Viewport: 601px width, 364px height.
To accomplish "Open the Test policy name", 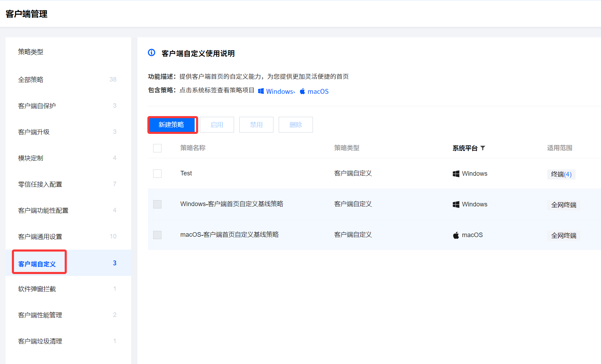I will [x=186, y=173].
